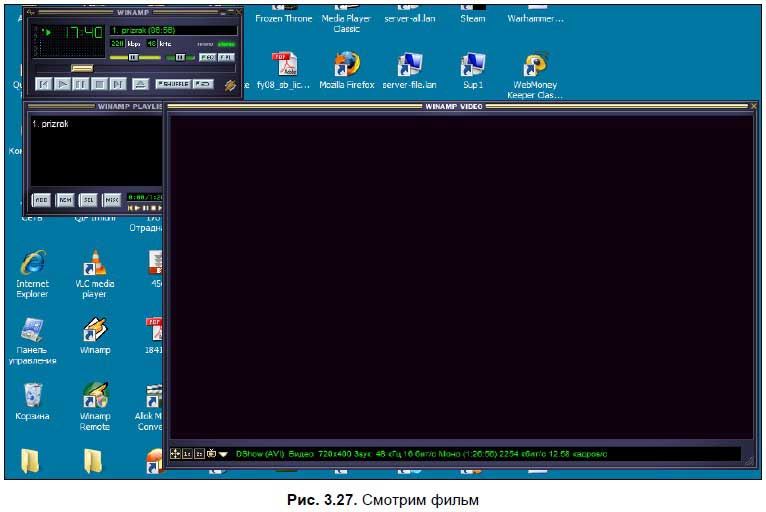
Task: Click fullscreen icon in Winamp Video bar
Action: 176,454
